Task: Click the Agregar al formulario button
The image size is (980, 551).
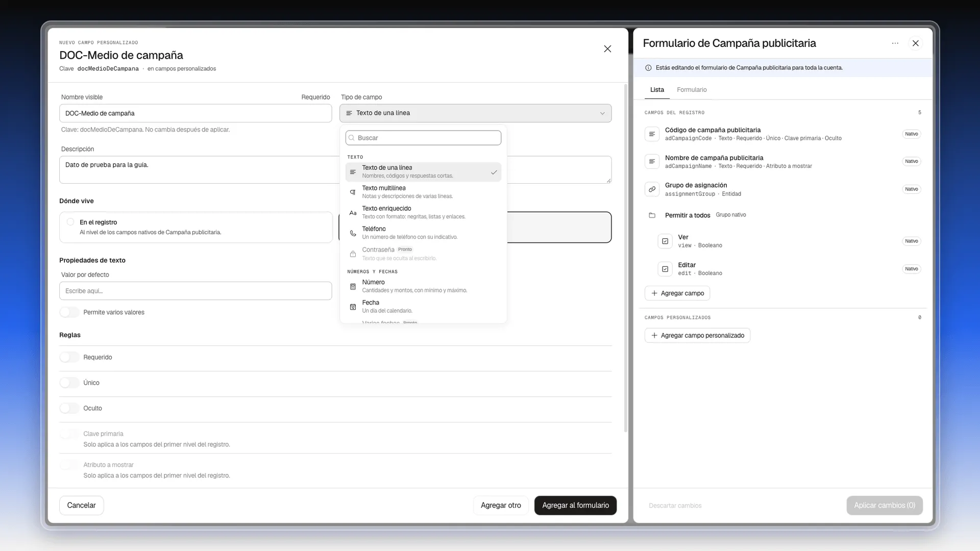Action: click(575, 505)
